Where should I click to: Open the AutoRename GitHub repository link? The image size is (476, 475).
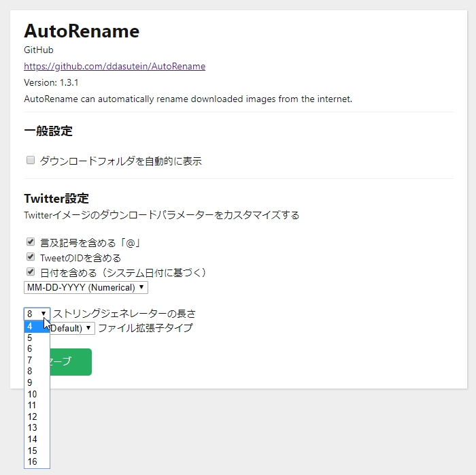coord(114,66)
